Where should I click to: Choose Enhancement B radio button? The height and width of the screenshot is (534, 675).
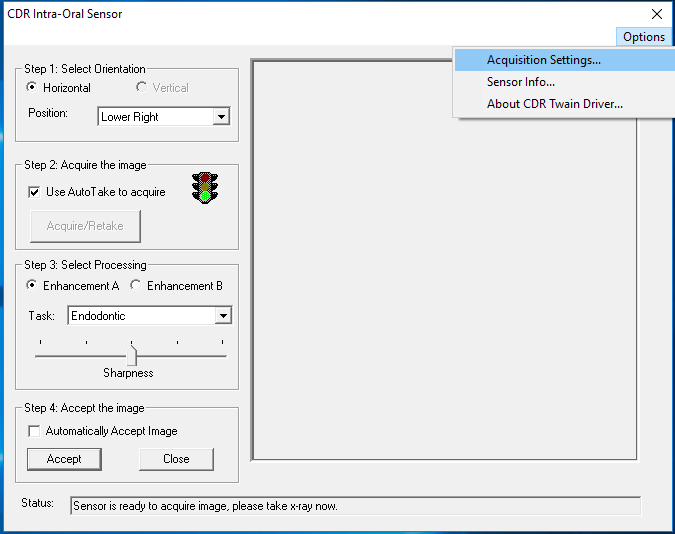pyautogui.click(x=136, y=286)
